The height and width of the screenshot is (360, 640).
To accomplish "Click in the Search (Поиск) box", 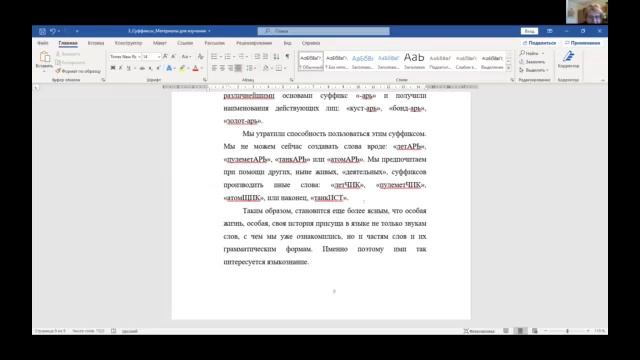I will click(x=323, y=31).
